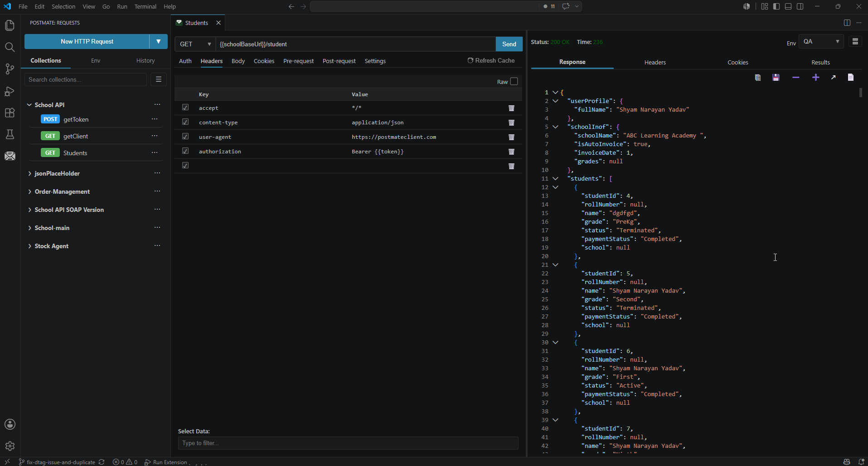The image size is (868, 466).
Task: Uncheck the content-type header checkbox
Action: pyautogui.click(x=185, y=122)
